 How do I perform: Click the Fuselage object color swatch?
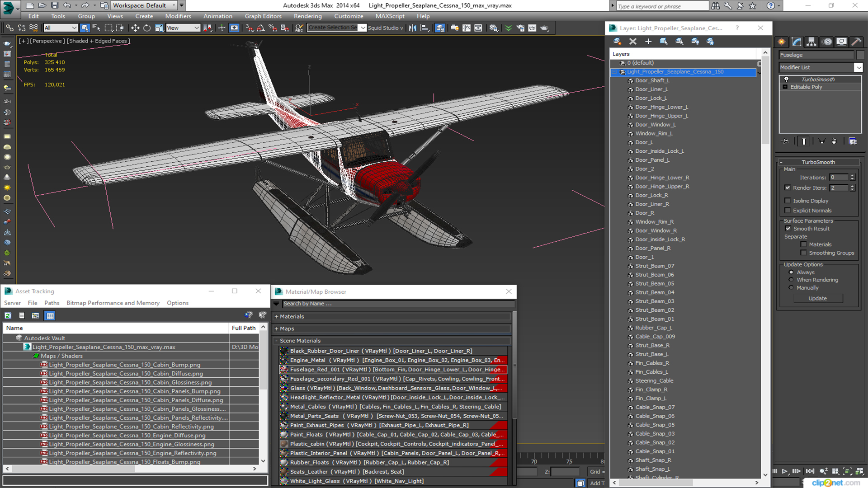860,55
